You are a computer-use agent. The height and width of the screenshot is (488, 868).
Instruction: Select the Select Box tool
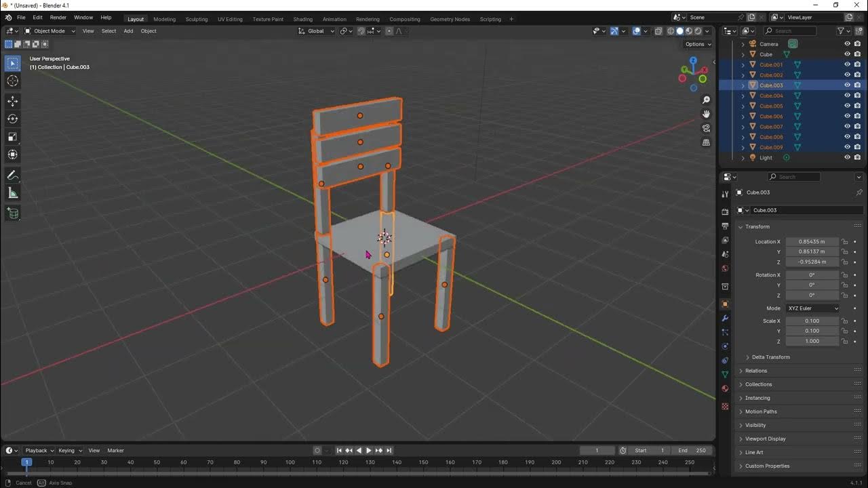tap(12, 64)
